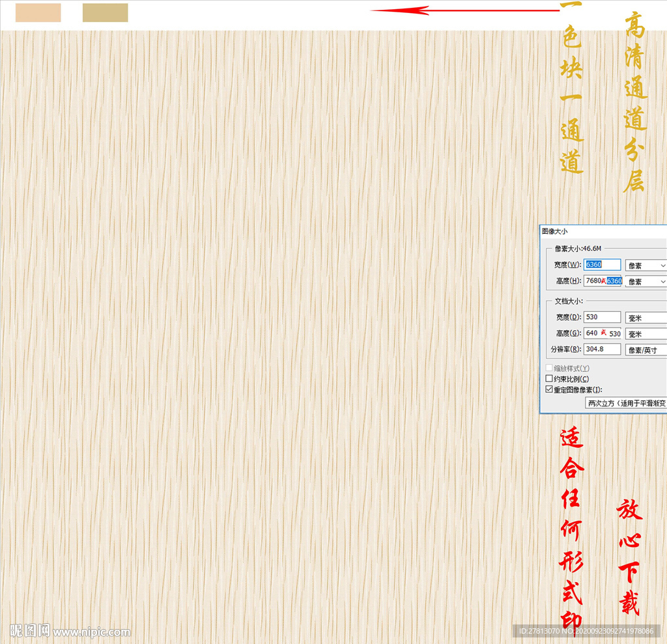
Task: Click the khaki tan color swatch
Action: click(x=105, y=13)
